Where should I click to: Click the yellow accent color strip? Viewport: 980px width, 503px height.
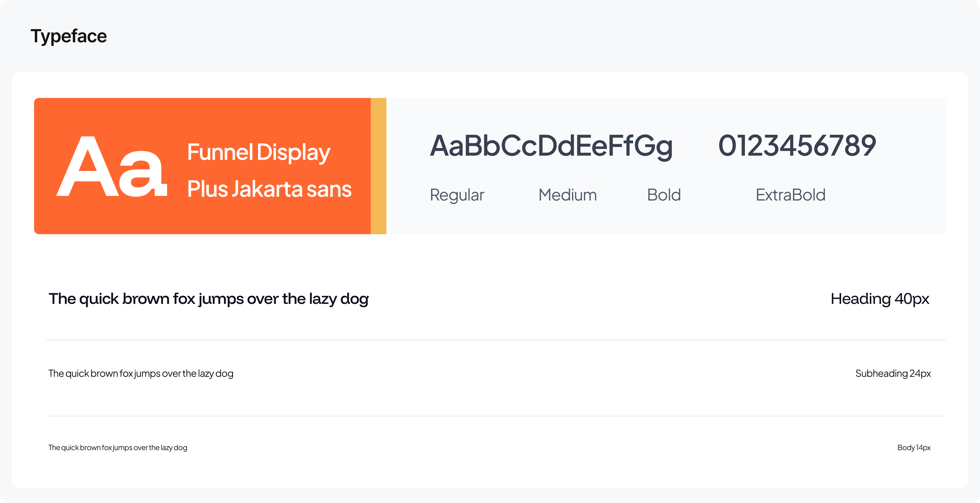[379, 166]
